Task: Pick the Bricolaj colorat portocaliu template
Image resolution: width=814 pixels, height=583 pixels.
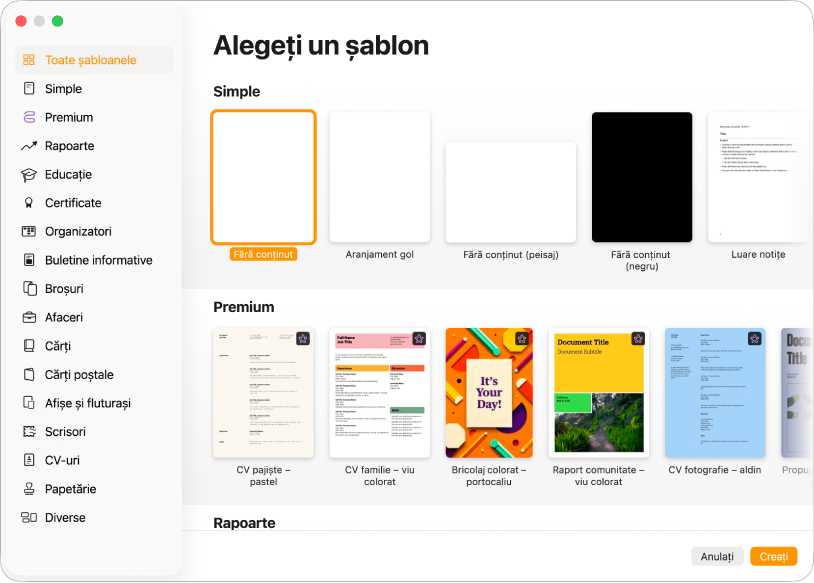Action: [489, 393]
